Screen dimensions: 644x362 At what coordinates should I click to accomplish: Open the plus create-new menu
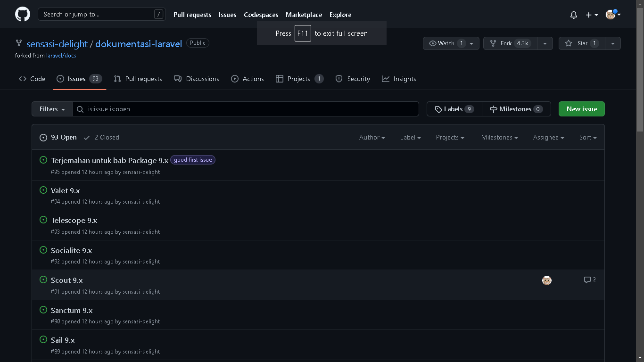coord(592,15)
